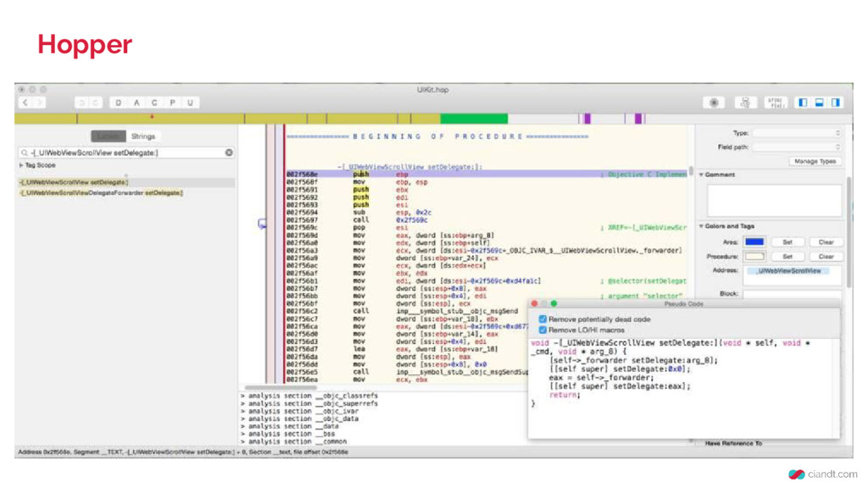Image resolution: width=868 pixels, height=488 pixels.
Task: Mark as ASCII with the A button
Action: [x=136, y=103]
